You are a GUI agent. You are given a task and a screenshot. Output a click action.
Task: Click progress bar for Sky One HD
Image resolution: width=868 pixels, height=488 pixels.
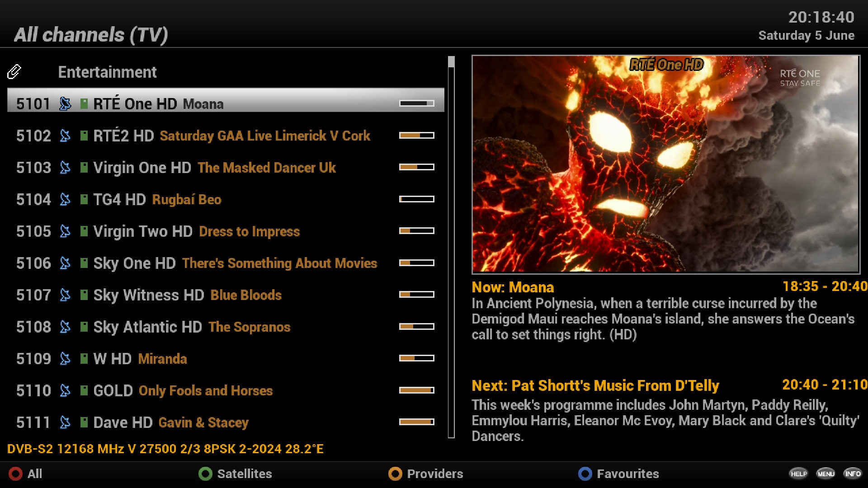pyautogui.click(x=417, y=263)
